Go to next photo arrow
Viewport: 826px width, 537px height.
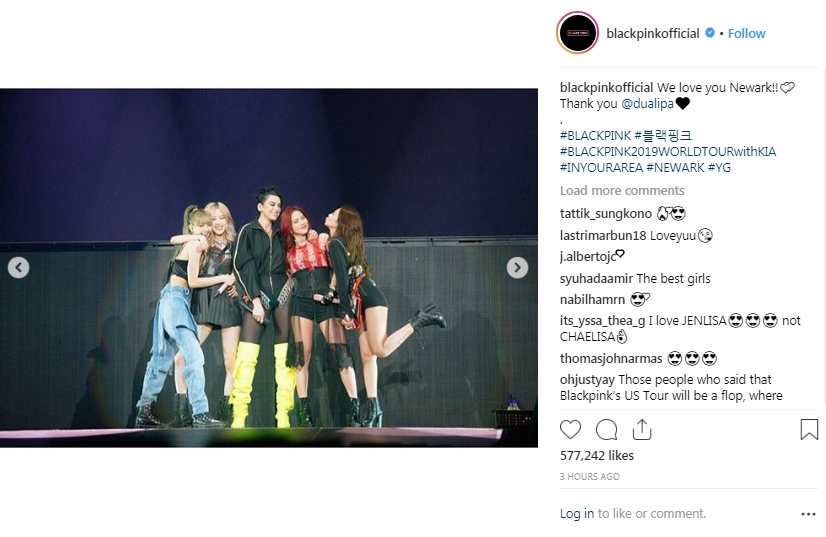pos(517,268)
